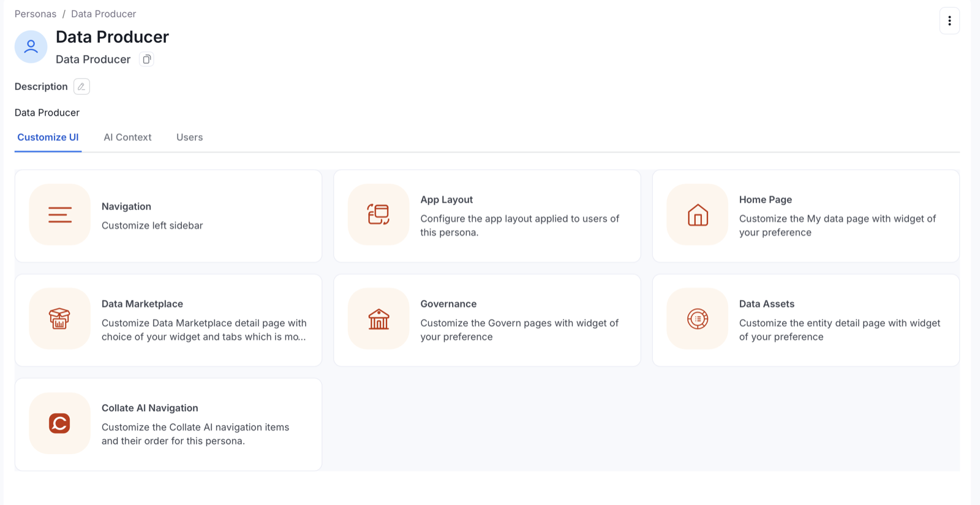
Task: Click the Data Assets circular icon
Action: (x=698, y=318)
